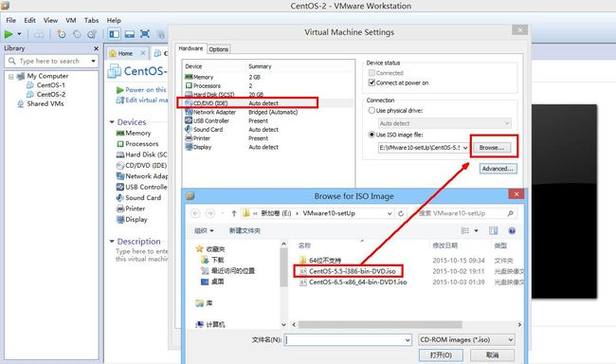Click Processors in the Devices list

pos(137,144)
